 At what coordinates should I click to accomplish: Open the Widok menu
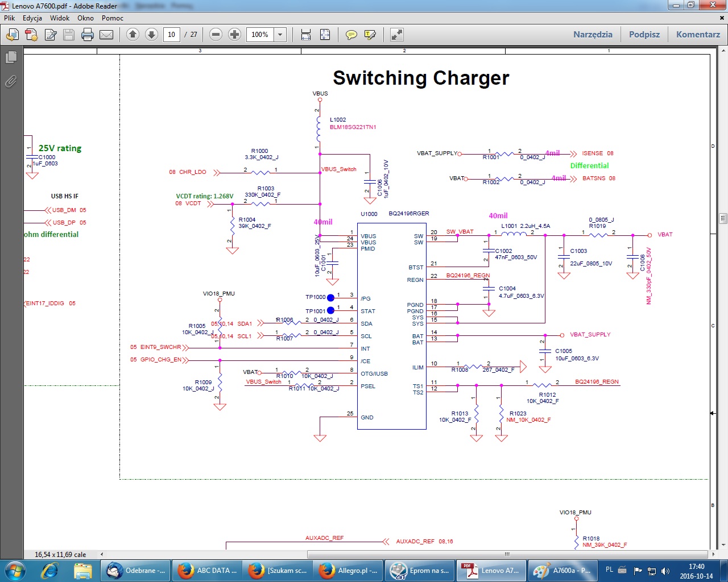point(60,18)
